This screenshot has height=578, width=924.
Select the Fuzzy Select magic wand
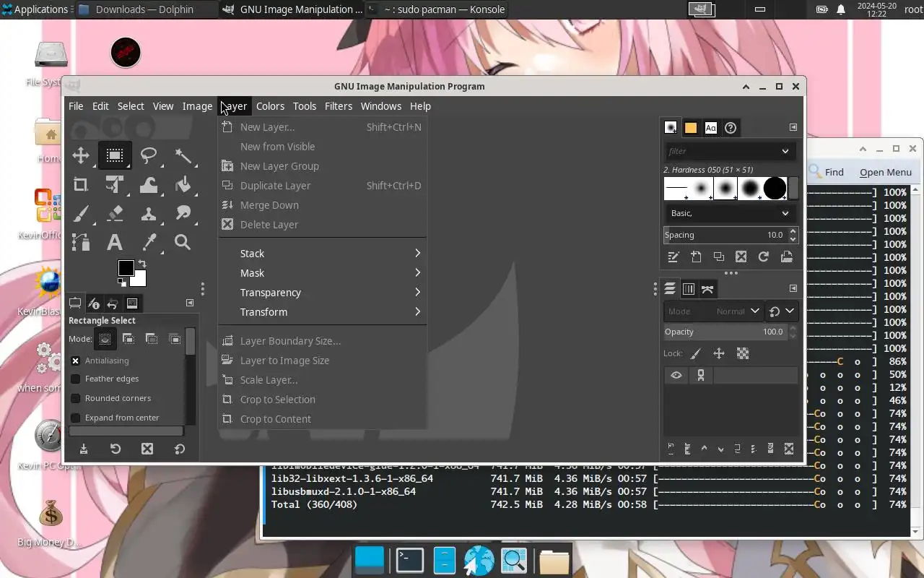pyautogui.click(x=183, y=155)
